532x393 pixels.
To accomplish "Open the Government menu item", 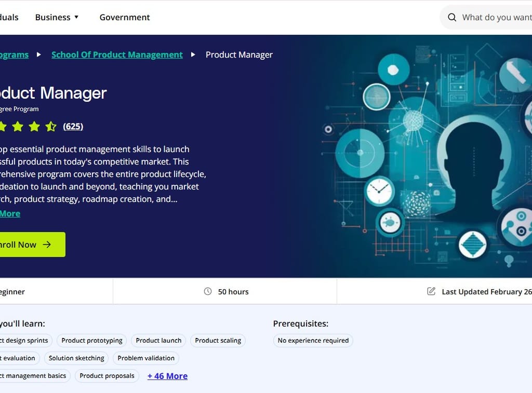I will point(125,17).
